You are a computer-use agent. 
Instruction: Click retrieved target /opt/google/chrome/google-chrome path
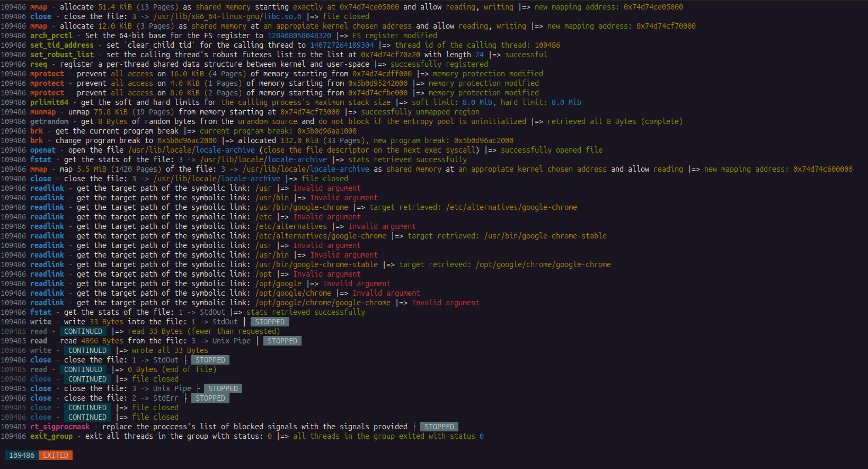click(x=543, y=264)
